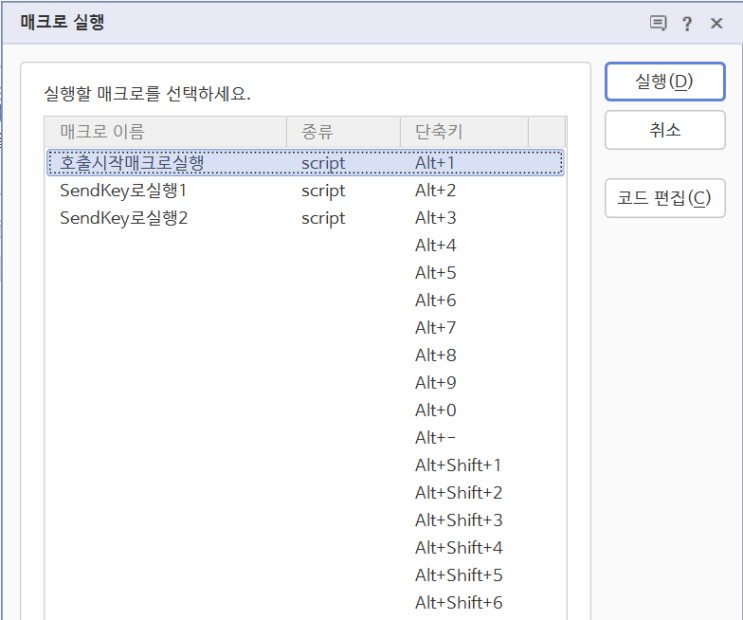Image resolution: width=743 pixels, height=620 pixels.
Task: Sort by 매크로 이름 column header
Action: pos(166,132)
